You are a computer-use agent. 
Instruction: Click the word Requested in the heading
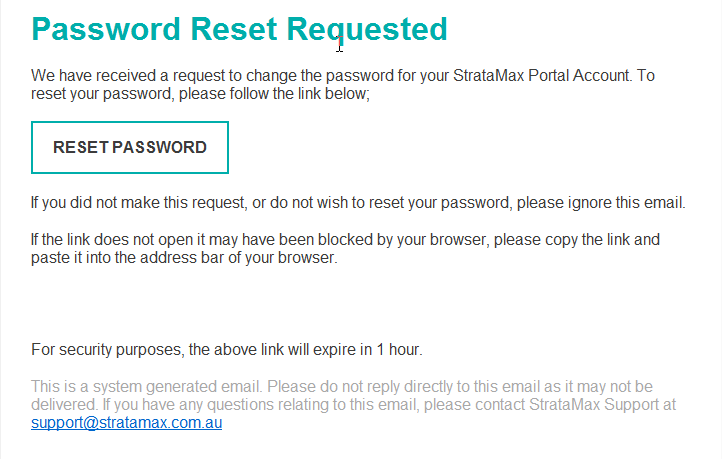(x=367, y=30)
